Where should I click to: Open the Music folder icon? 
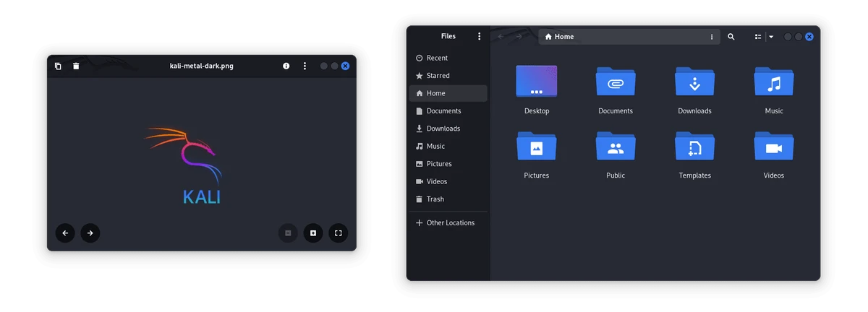click(x=773, y=82)
